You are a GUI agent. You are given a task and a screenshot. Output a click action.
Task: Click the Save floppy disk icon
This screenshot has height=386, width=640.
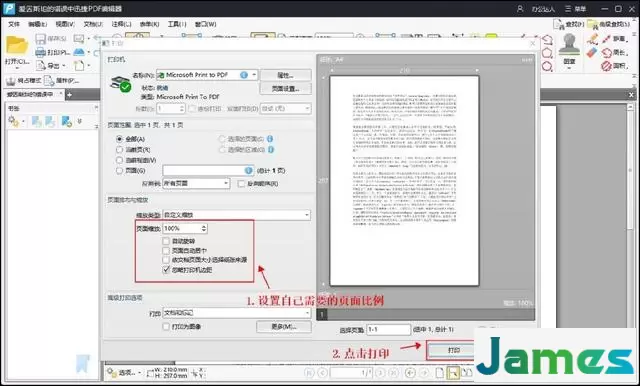pos(40,39)
